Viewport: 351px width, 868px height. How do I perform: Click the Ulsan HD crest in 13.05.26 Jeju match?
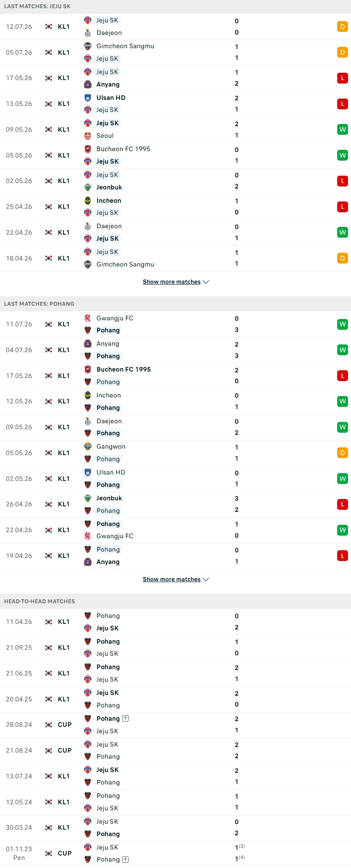(88, 98)
